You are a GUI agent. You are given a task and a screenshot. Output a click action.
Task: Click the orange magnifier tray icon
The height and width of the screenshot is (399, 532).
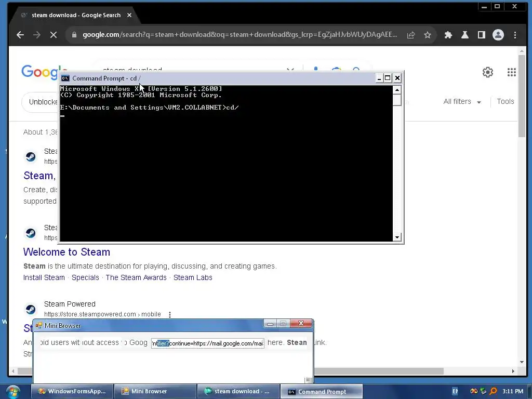(x=494, y=391)
